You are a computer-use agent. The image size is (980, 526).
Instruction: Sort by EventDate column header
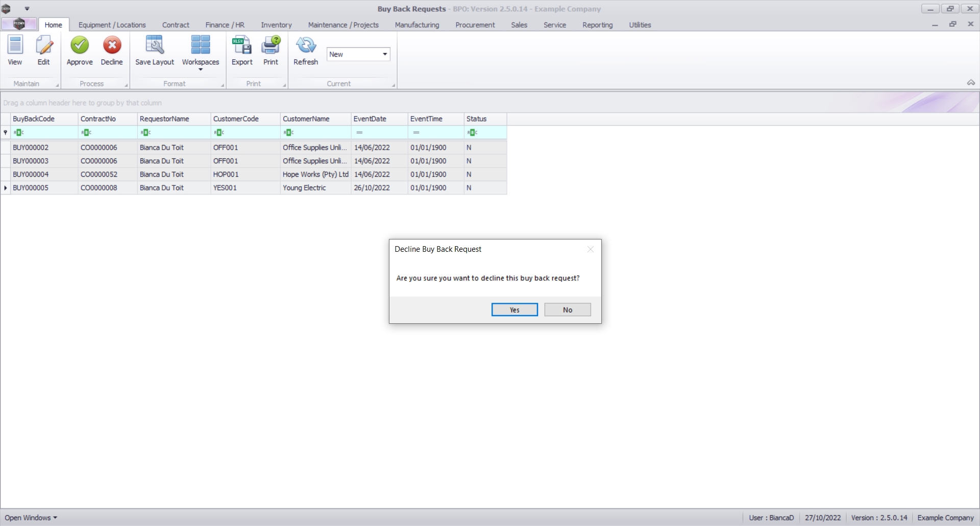[x=379, y=118]
